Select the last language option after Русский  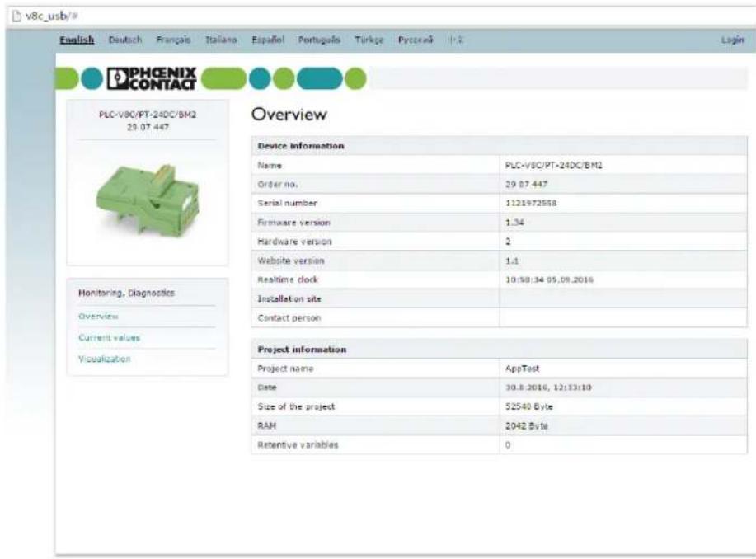(456, 40)
